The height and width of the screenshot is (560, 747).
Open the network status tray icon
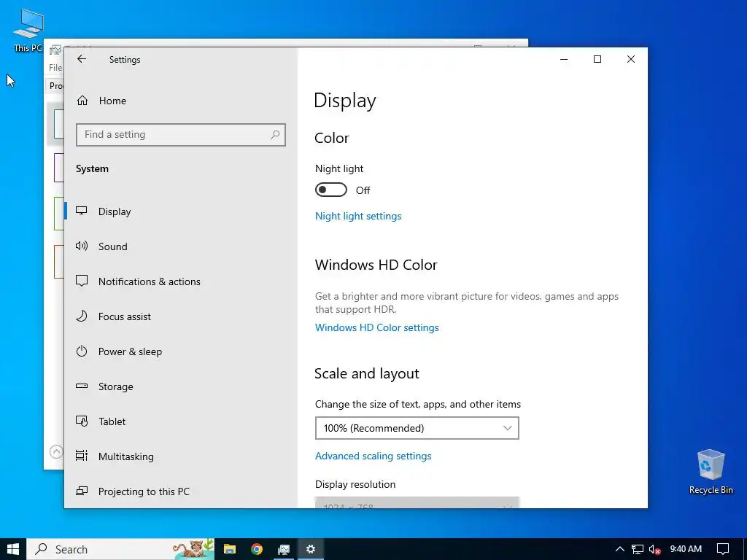point(638,549)
